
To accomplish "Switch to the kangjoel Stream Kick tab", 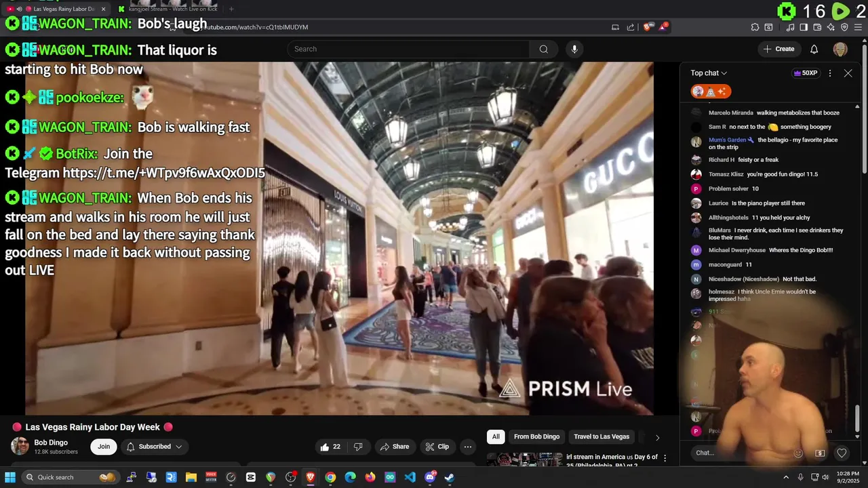I will [x=168, y=9].
